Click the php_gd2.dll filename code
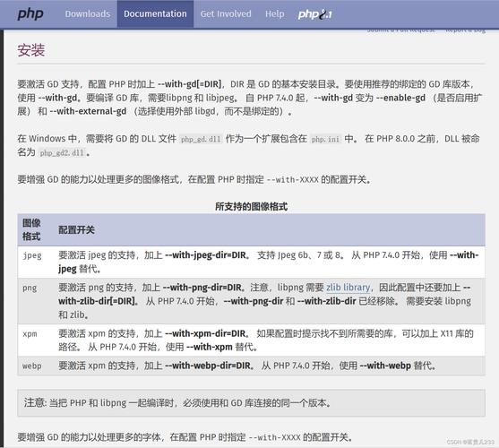The height and width of the screenshot is (448, 499). click(x=62, y=152)
